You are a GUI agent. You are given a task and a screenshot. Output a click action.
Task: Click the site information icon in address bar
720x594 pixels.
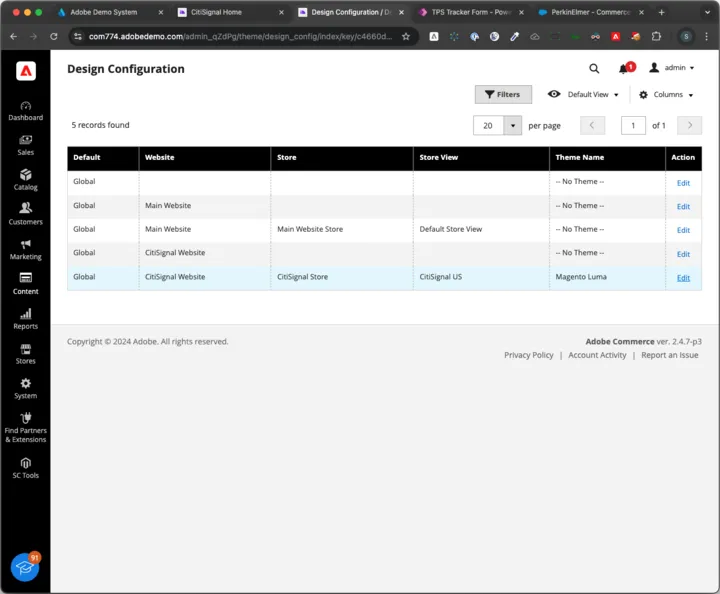tap(78, 36)
